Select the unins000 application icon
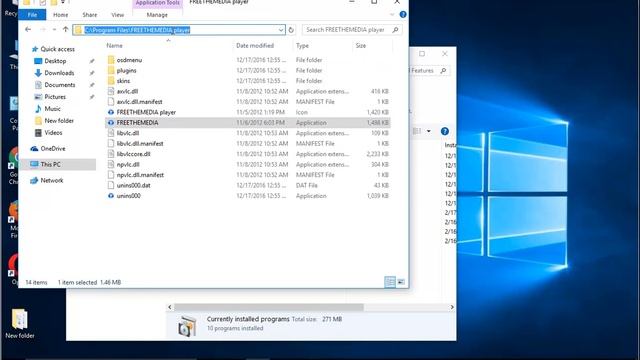 coord(111,196)
